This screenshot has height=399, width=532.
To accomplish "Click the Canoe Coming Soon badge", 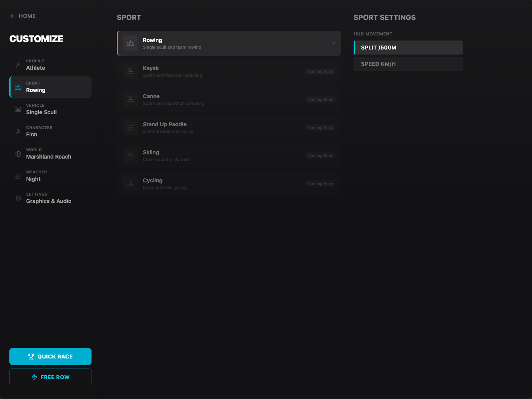I will click(321, 99).
